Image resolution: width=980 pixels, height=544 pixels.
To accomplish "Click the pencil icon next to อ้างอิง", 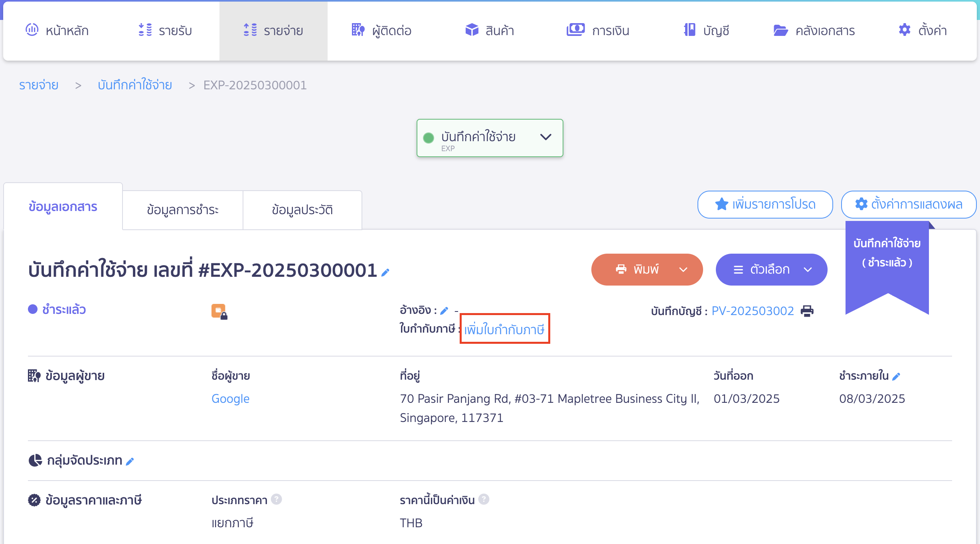I will (x=444, y=310).
